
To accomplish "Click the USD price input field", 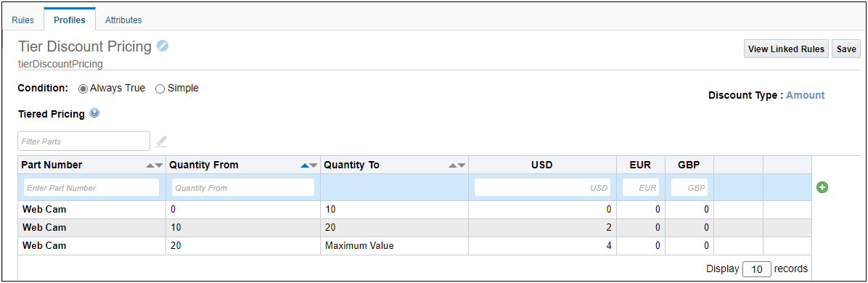I will click(543, 188).
